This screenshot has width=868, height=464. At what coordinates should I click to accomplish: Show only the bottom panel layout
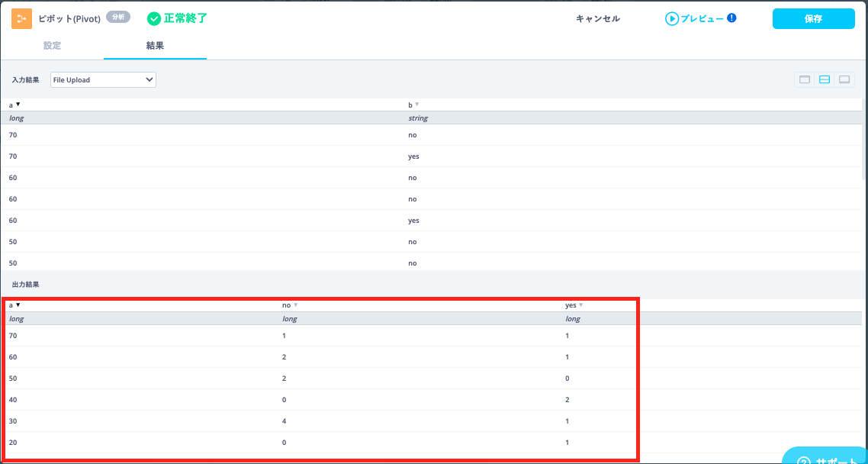pyautogui.click(x=844, y=79)
